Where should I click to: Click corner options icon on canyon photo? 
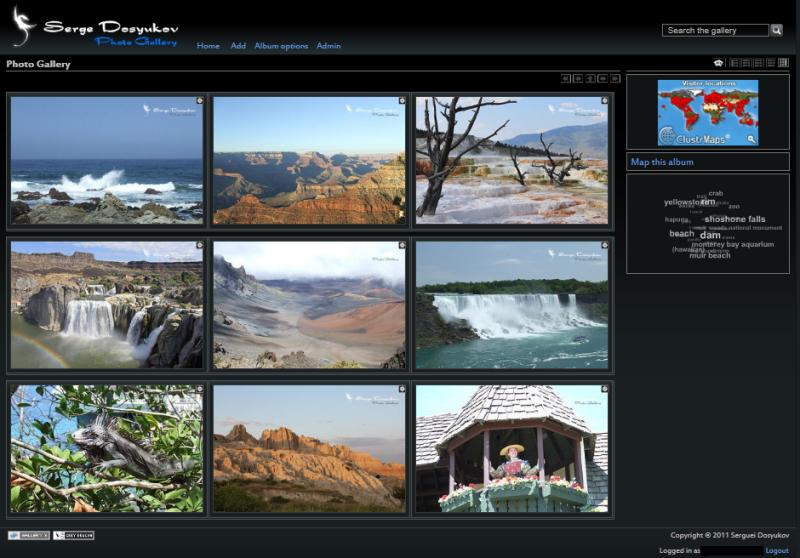pos(402,100)
